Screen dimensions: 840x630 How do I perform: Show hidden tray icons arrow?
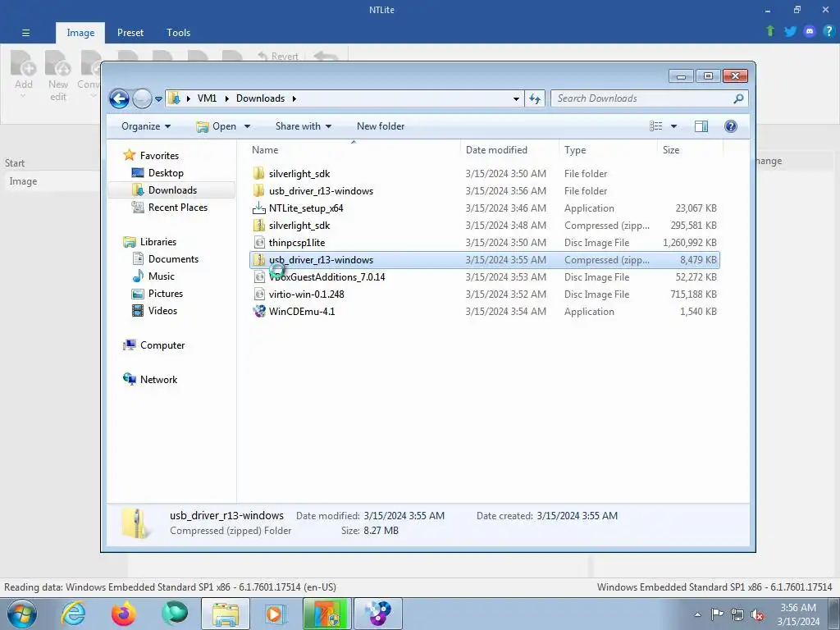(697, 615)
